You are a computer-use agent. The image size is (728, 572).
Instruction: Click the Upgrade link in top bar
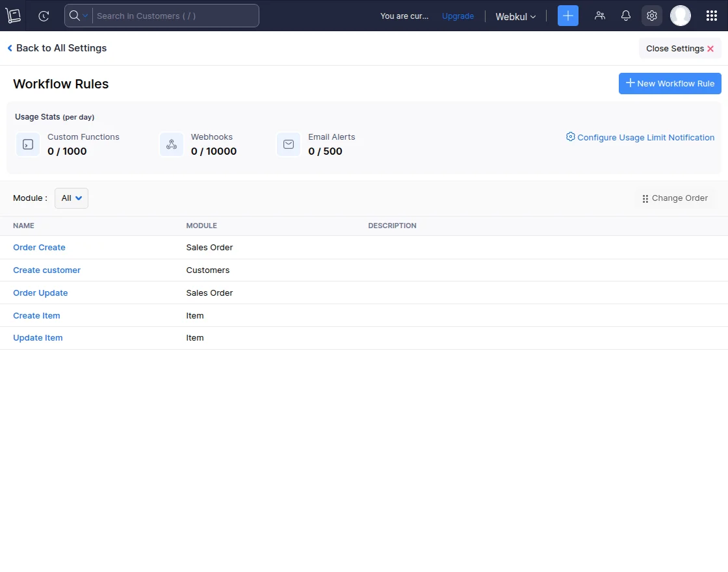[x=458, y=16]
